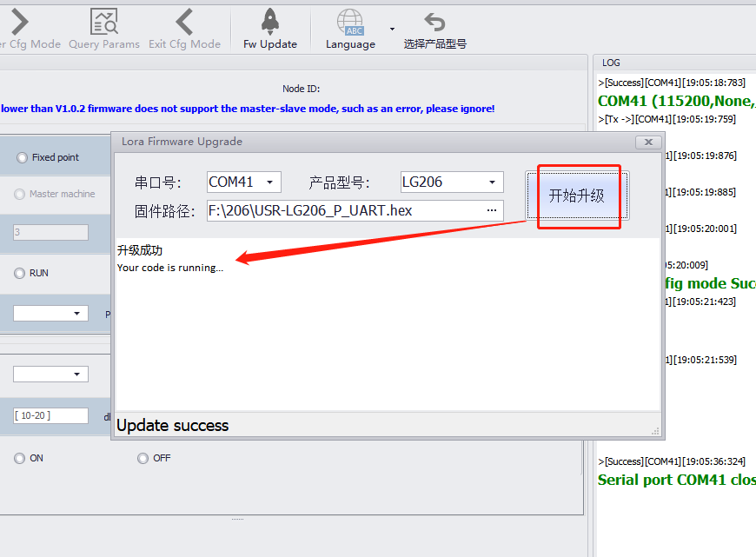
Task: Select the RUN radio button
Action: pyautogui.click(x=19, y=273)
